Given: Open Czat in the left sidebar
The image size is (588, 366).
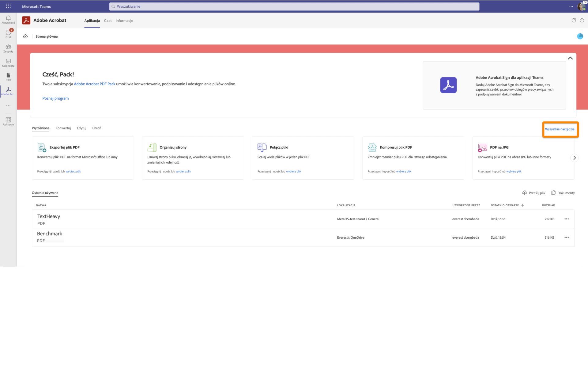Looking at the screenshot, I should 8,34.
